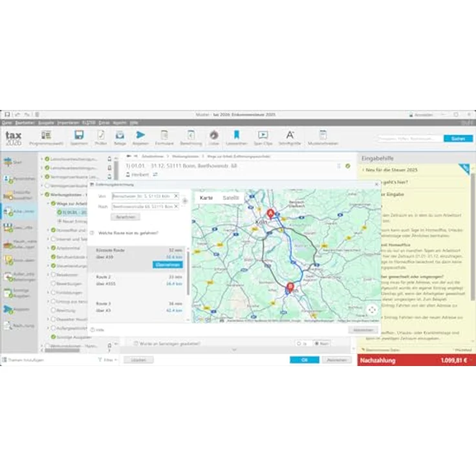Open the Datei menu

6,123
